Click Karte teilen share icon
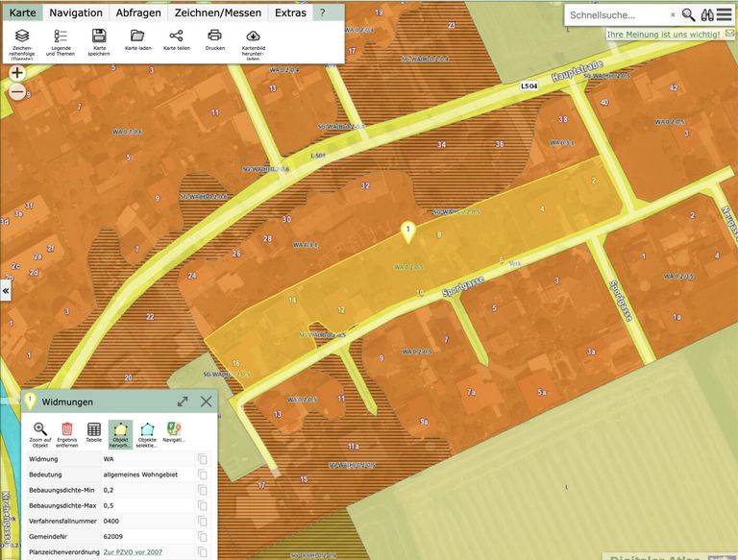Image resolution: width=738 pixels, height=560 pixels. 176,36
